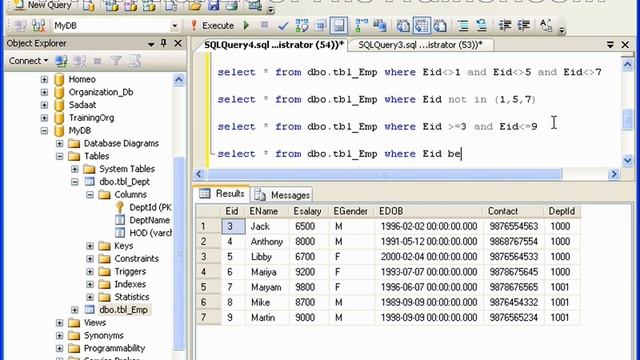This screenshot has height=360, width=640.
Task: Expand the Database Diagrams folder
Action: click(60, 143)
